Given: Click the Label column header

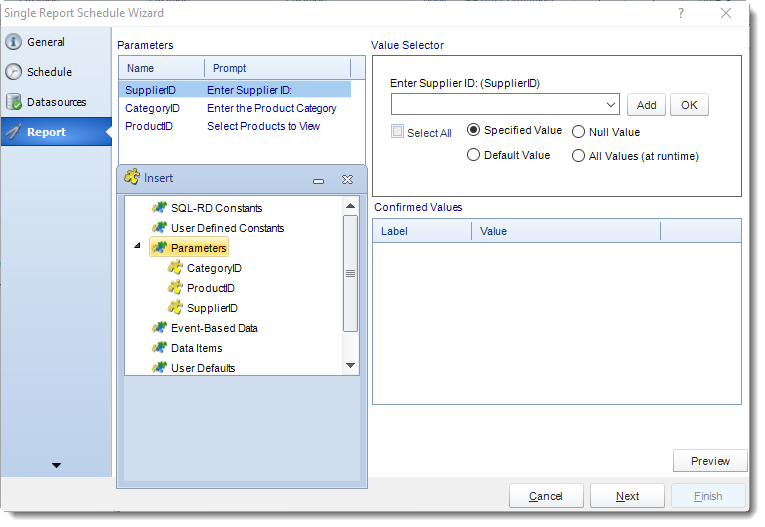Looking at the screenshot, I should pyautogui.click(x=422, y=231).
